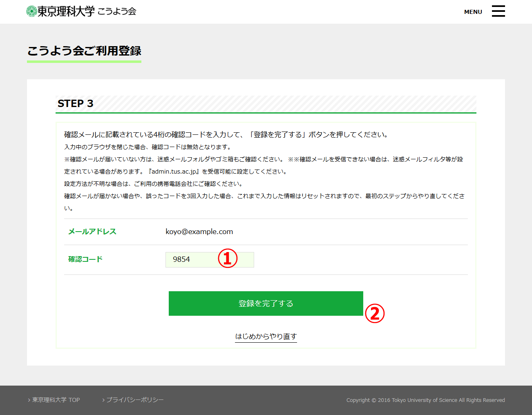Click the Tokyo University of Science logo
The height and width of the screenshot is (415, 532).
point(60,11)
